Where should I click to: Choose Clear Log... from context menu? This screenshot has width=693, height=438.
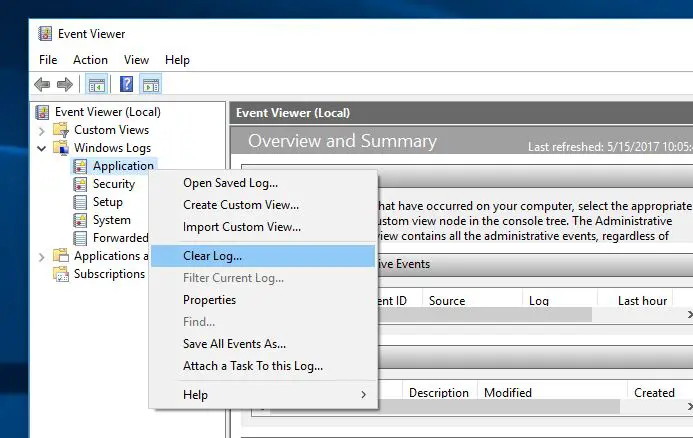pyautogui.click(x=212, y=256)
